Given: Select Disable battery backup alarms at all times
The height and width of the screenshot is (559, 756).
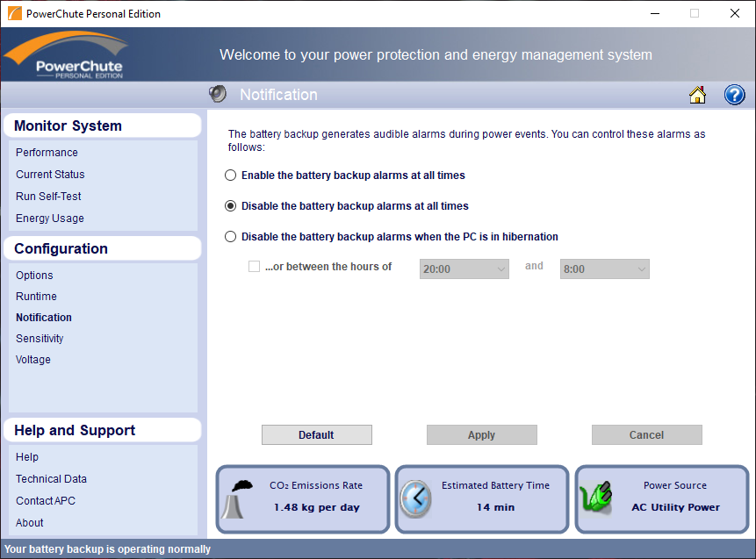Looking at the screenshot, I should (x=230, y=205).
